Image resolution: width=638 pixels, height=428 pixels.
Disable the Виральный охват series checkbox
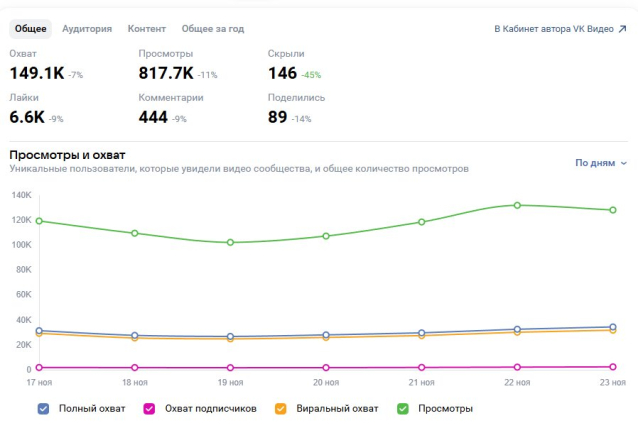[x=281, y=408]
